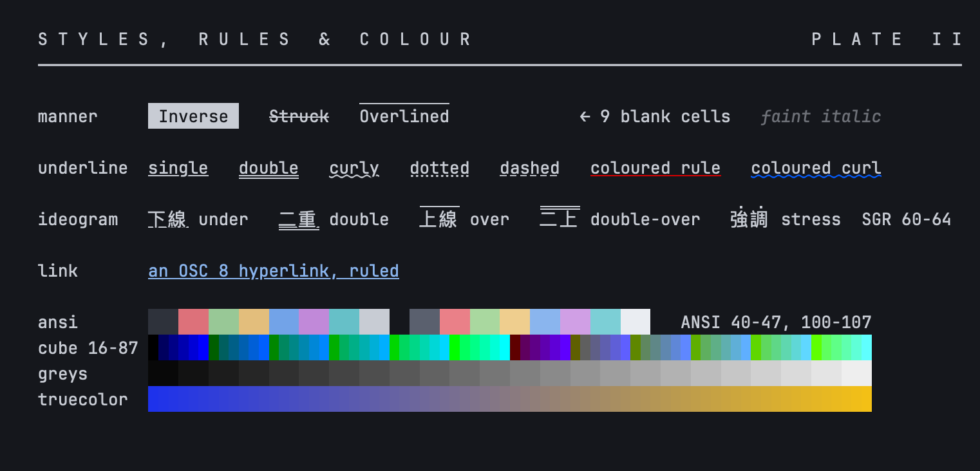
Task: Click the "link" row label
Action: [58, 271]
